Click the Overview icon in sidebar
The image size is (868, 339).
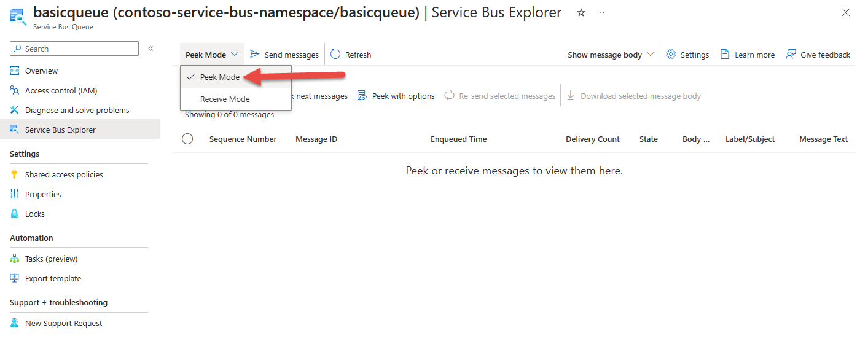point(15,71)
